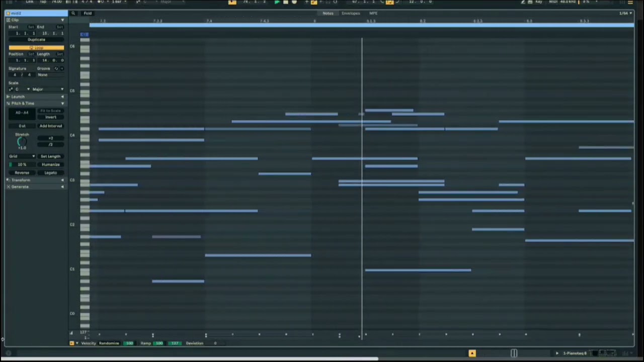Click the signature numerator 4 field
Screen dimensions: 644x362
coord(15,75)
